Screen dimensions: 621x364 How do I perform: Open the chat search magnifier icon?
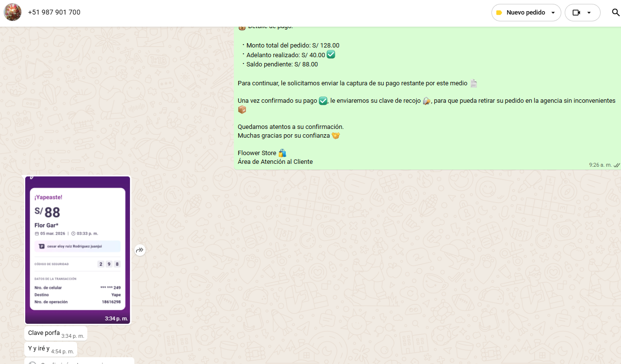(616, 13)
